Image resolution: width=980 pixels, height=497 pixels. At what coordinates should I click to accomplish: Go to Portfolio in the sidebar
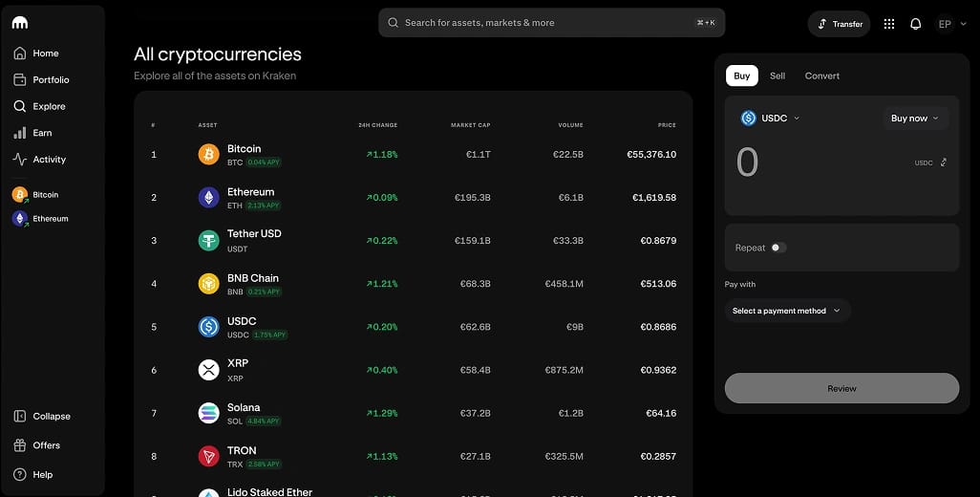[41, 79]
